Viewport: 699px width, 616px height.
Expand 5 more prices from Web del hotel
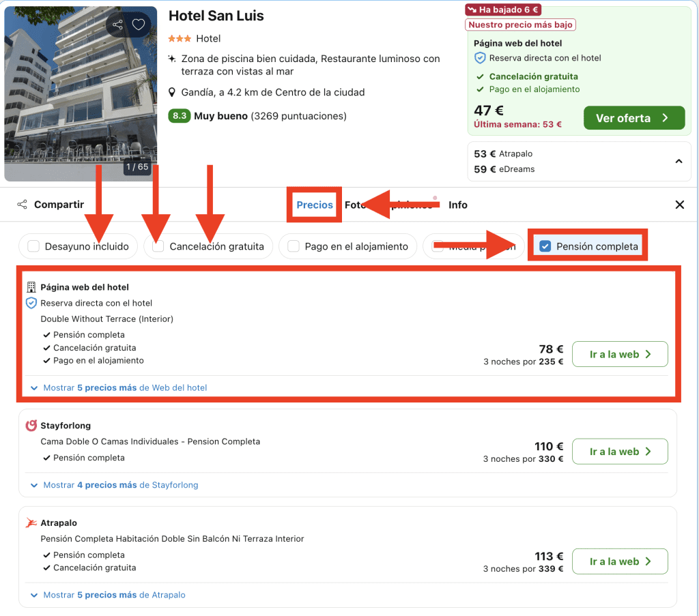click(119, 387)
